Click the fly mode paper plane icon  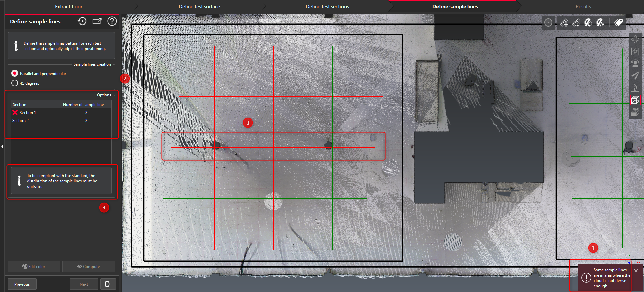[635, 76]
